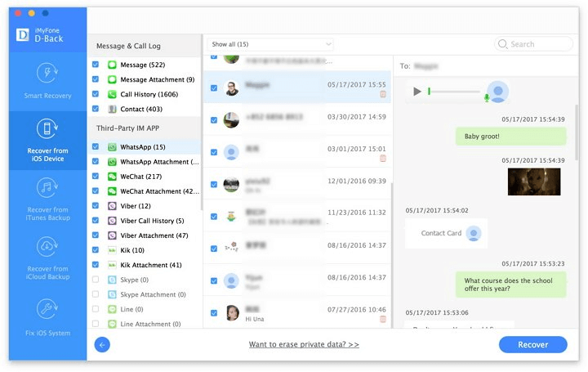Click the Viber app icon
The image size is (588, 372).
(x=113, y=206)
